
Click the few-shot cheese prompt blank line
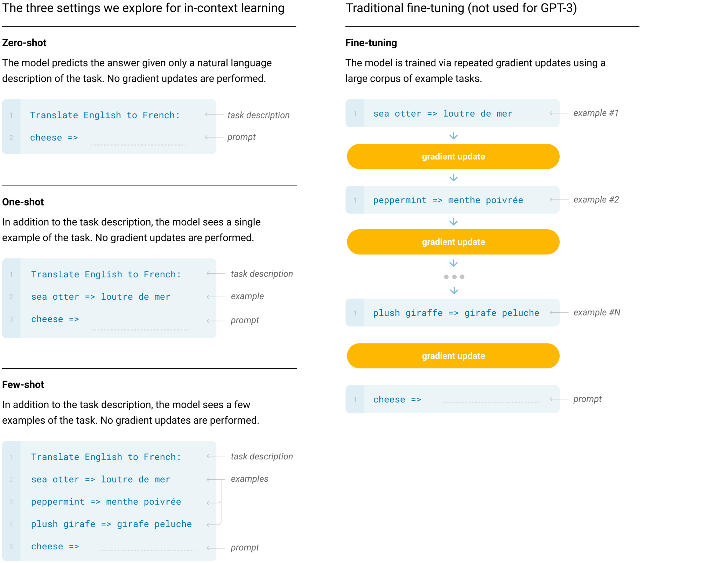[146, 550]
